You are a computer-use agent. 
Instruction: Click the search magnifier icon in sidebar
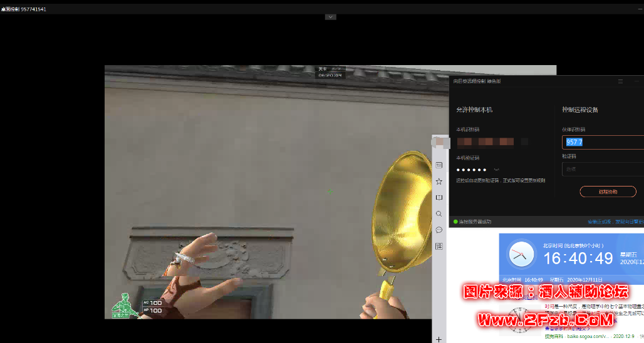[439, 214]
